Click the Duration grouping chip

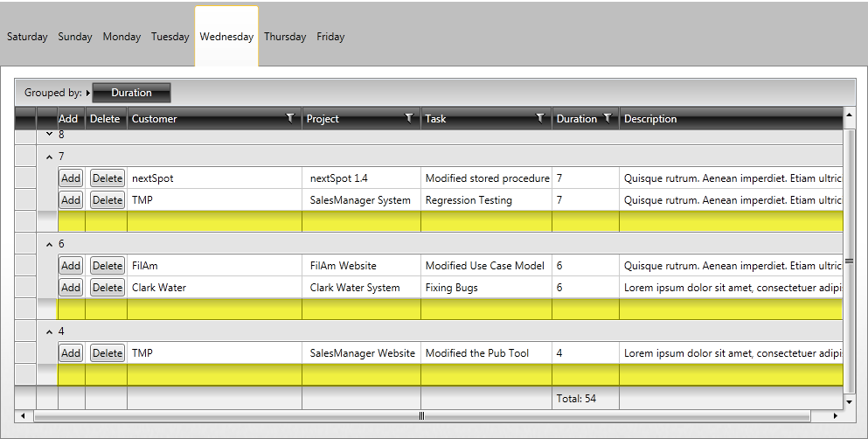tap(131, 93)
